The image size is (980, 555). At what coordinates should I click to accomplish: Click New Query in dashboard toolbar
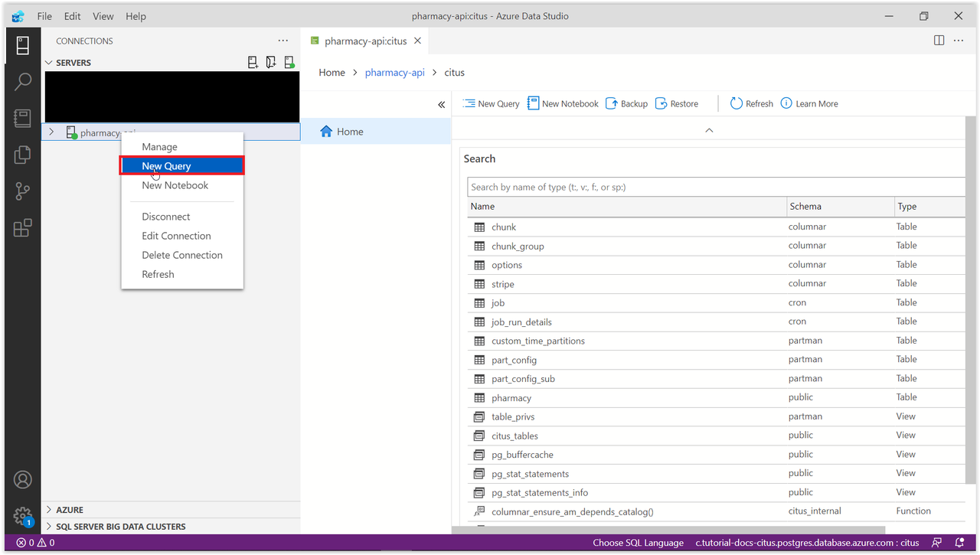point(491,103)
